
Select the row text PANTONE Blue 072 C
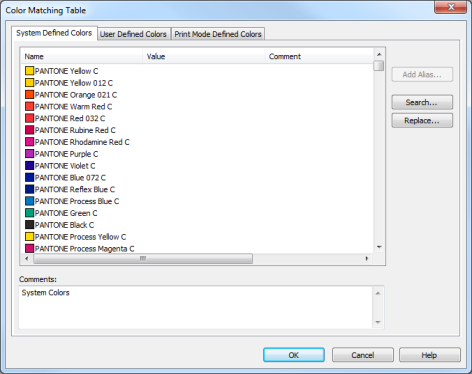coord(70,178)
